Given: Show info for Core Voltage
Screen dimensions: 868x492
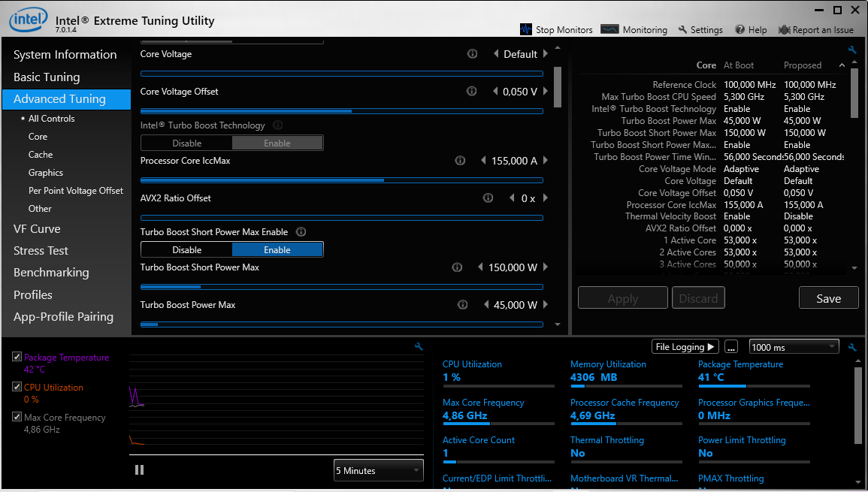Looking at the screenshot, I should coord(472,53).
